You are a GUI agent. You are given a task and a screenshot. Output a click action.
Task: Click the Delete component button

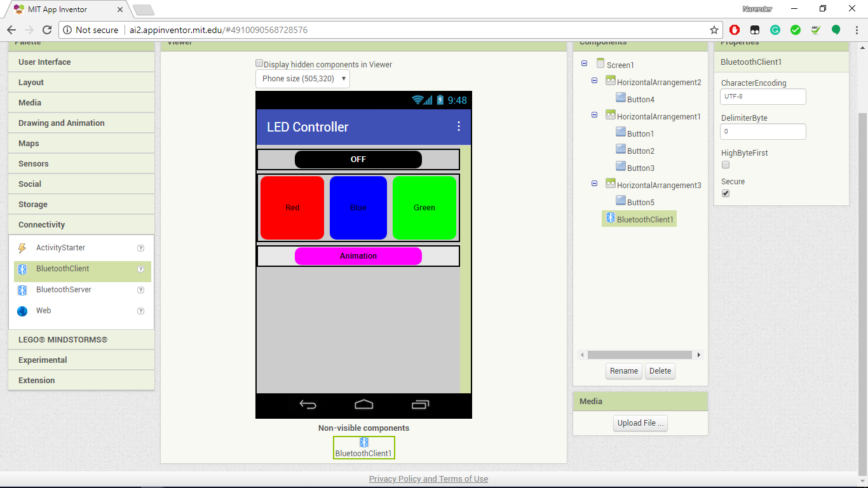click(660, 371)
